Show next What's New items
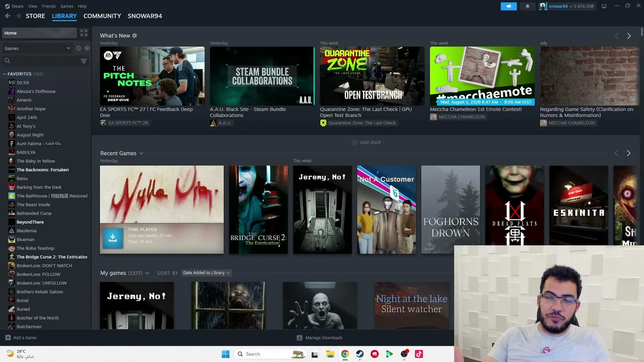Image resolution: width=644 pixels, height=362 pixels. [x=628, y=36]
